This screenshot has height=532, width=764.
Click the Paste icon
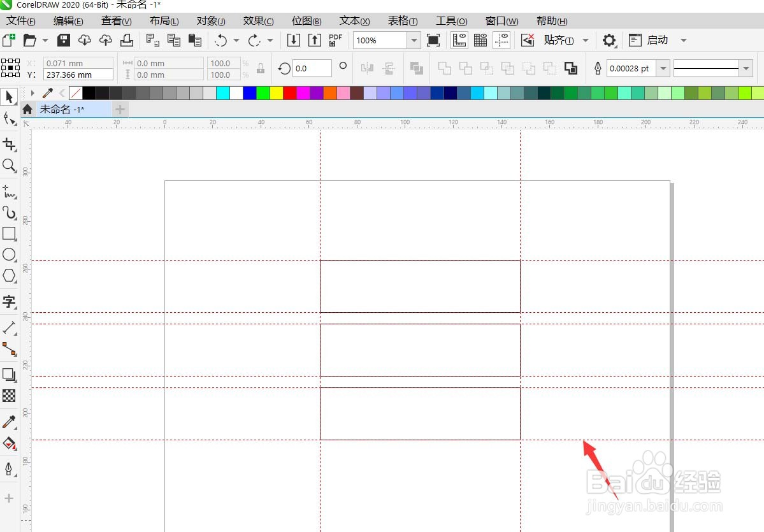tap(195, 40)
